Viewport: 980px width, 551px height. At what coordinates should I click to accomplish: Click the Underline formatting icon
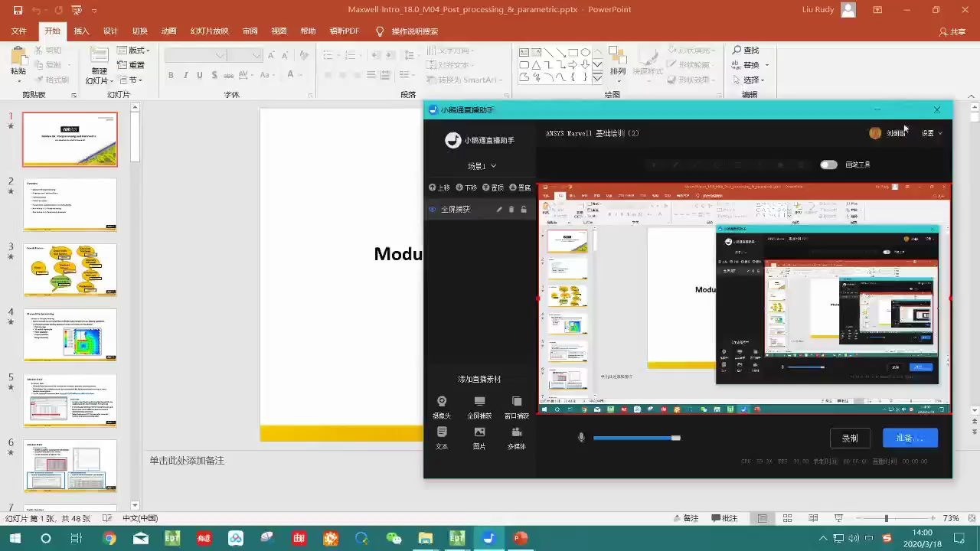[x=200, y=75]
